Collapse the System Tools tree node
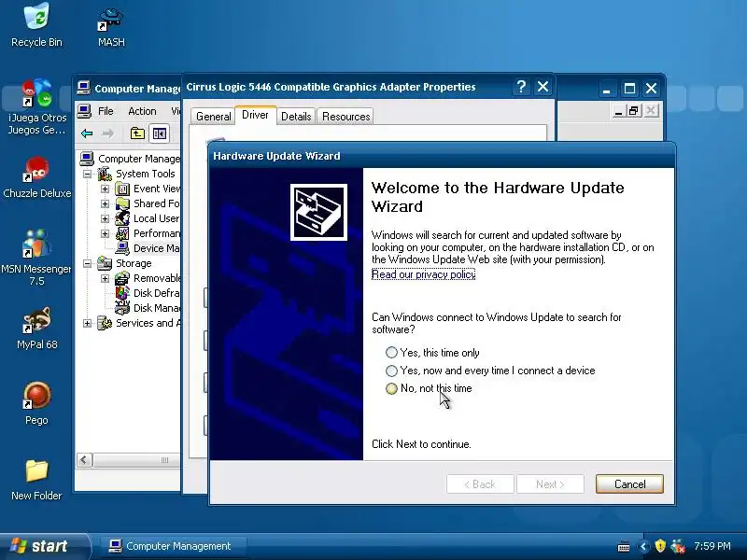This screenshot has width=747, height=560. coord(87,174)
